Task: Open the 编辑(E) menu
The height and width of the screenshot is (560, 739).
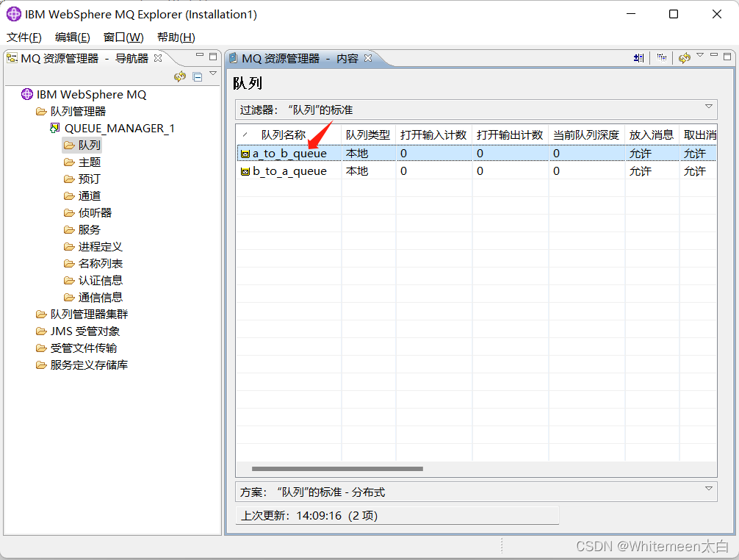Action: 73,37
